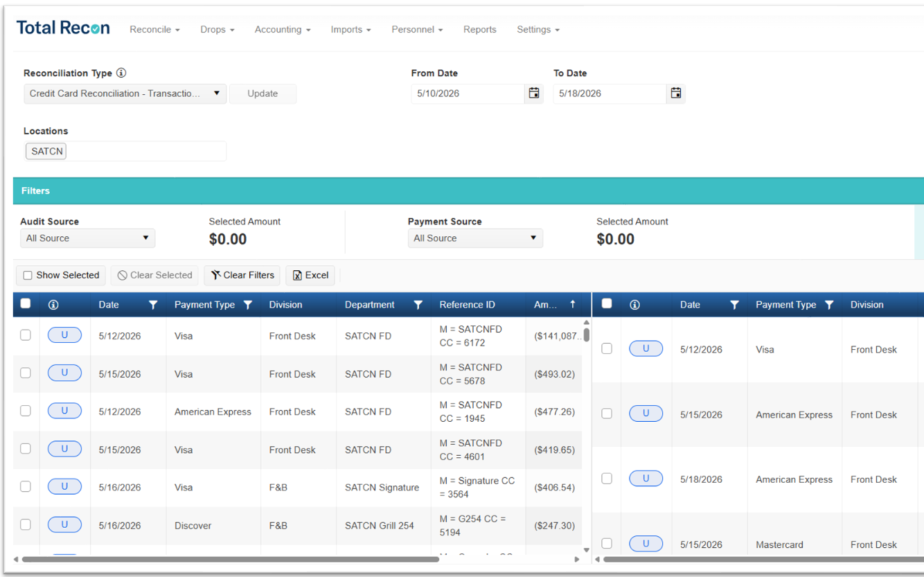
Task: Export the grid with the Excel button
Action: point(310,276)
